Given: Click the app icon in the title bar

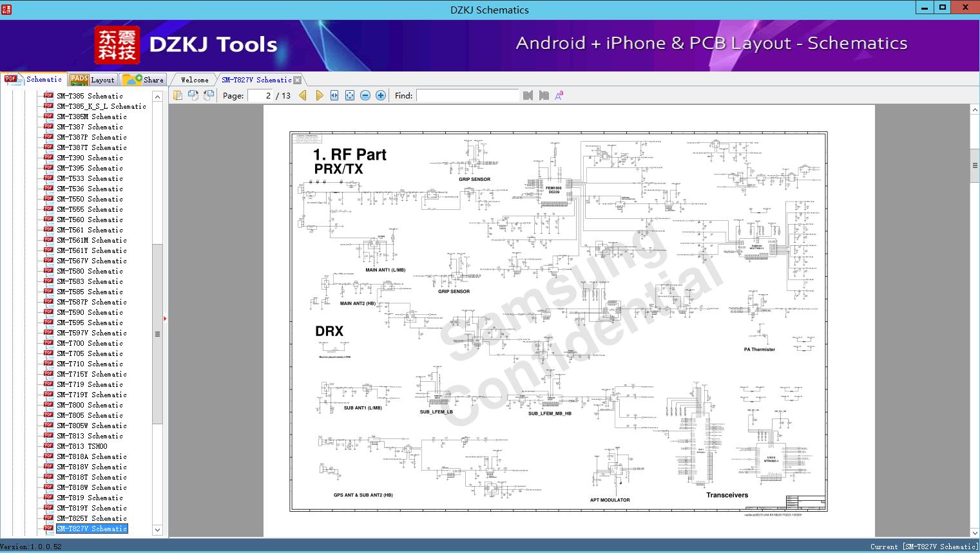Looking at the screenshot, I should click(x=6, y=9).
